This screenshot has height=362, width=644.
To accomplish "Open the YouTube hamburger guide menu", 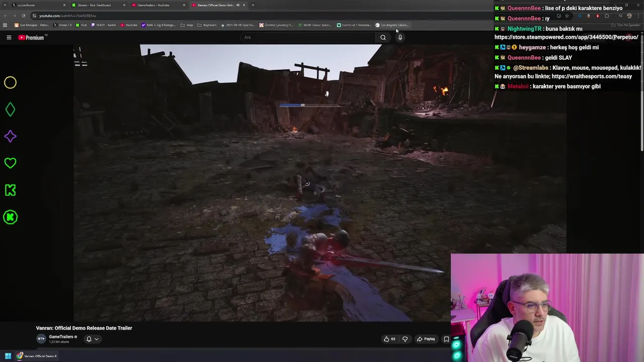I will (x=9, y=37).
